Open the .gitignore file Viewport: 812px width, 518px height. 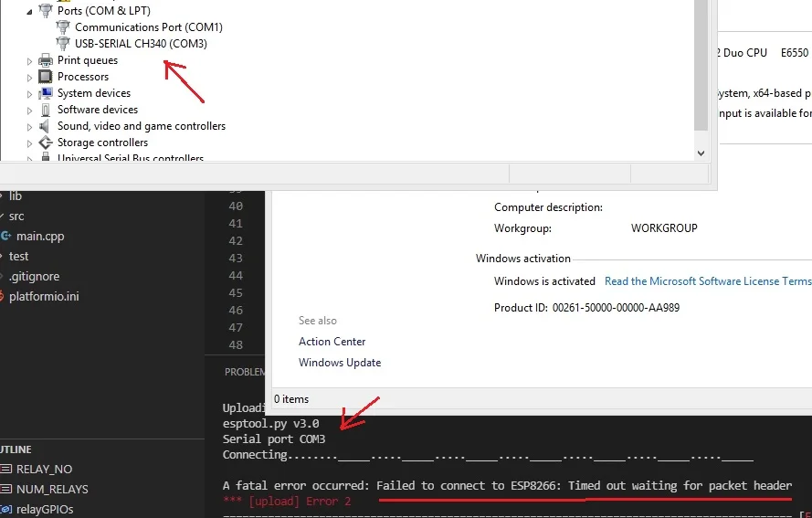[34, 277]
